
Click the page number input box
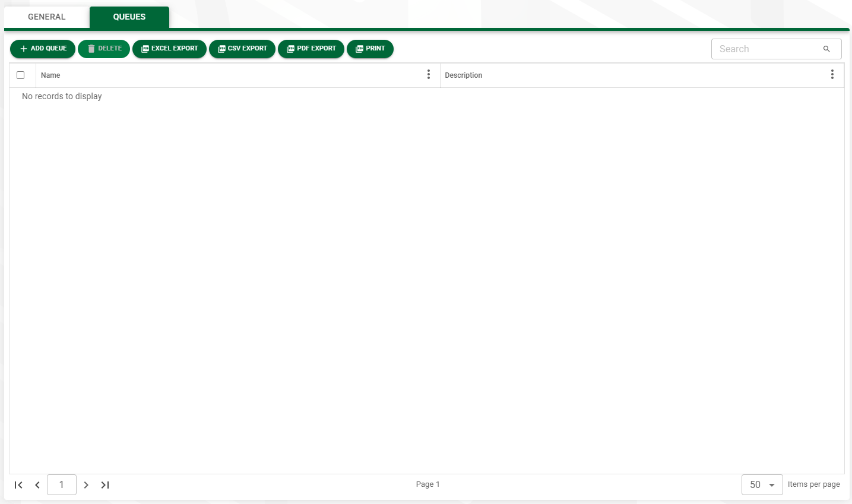(62, 485)
